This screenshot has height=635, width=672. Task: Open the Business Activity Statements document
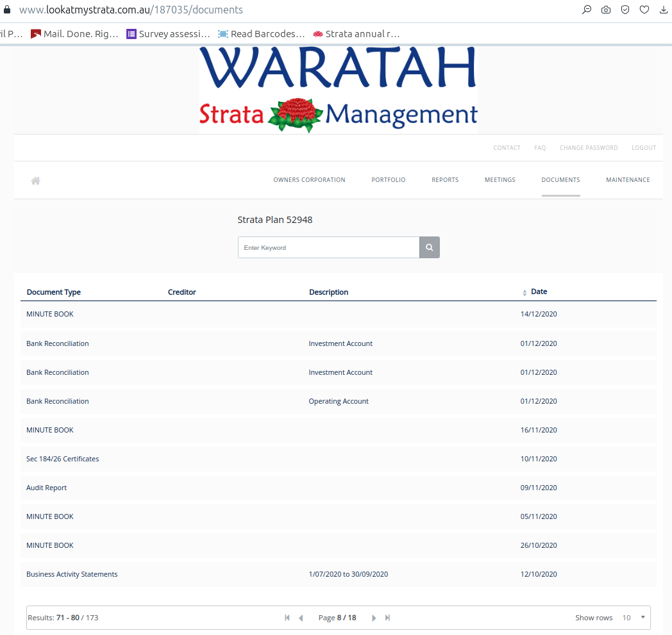click(x=72, y=574)
